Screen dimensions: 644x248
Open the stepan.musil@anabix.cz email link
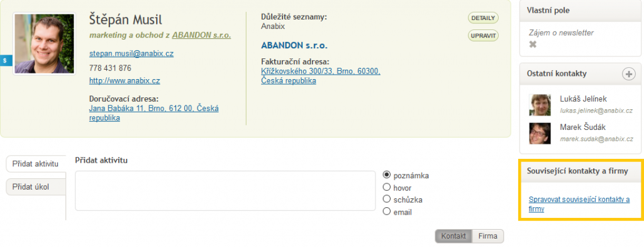coord(131,54)
